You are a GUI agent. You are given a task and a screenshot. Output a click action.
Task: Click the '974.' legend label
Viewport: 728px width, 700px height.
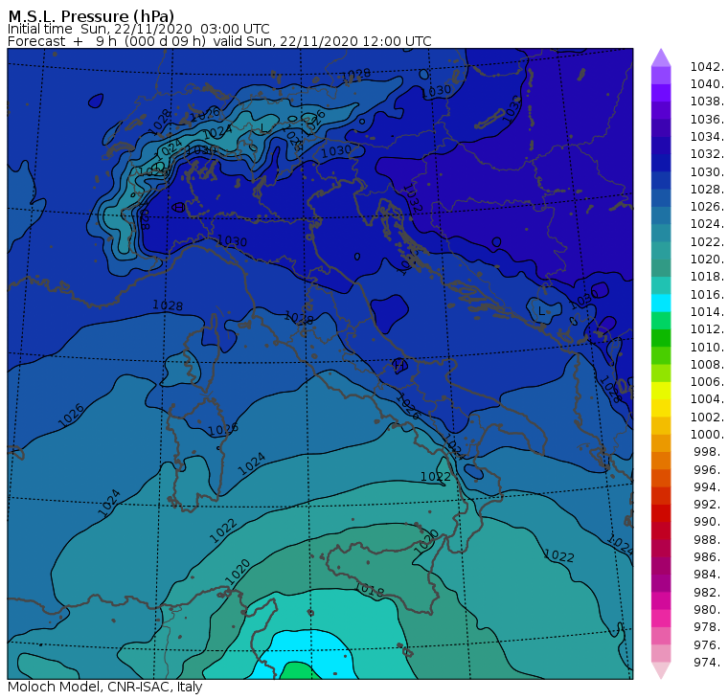709,662
